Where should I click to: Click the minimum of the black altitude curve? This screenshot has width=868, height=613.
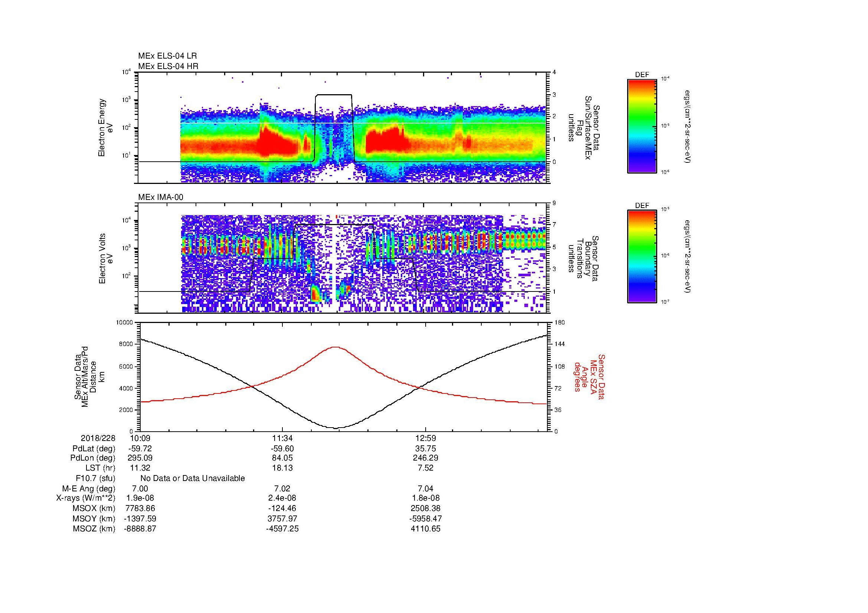pyautogui.click(x=337, y=428)
